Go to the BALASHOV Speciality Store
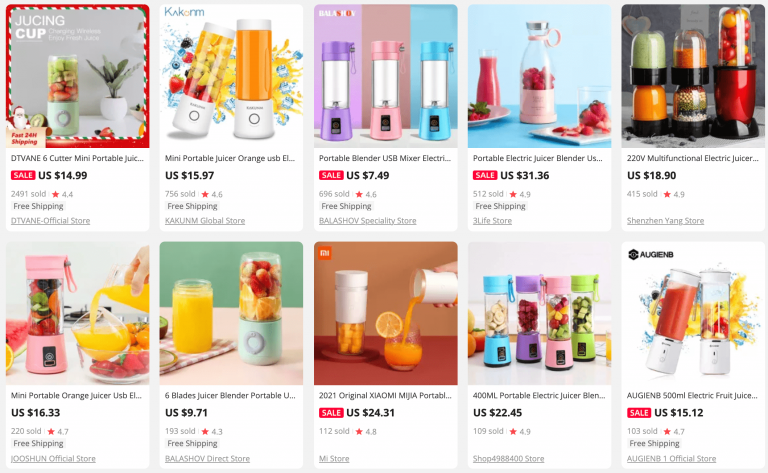Viewport: 768px width, 473px height. tap(367, 221)
